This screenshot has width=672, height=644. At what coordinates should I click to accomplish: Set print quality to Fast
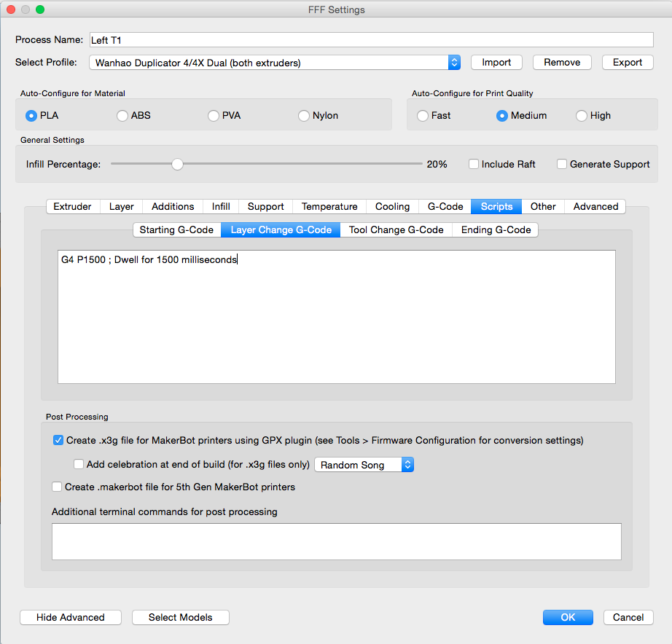[x=423, y=116]
